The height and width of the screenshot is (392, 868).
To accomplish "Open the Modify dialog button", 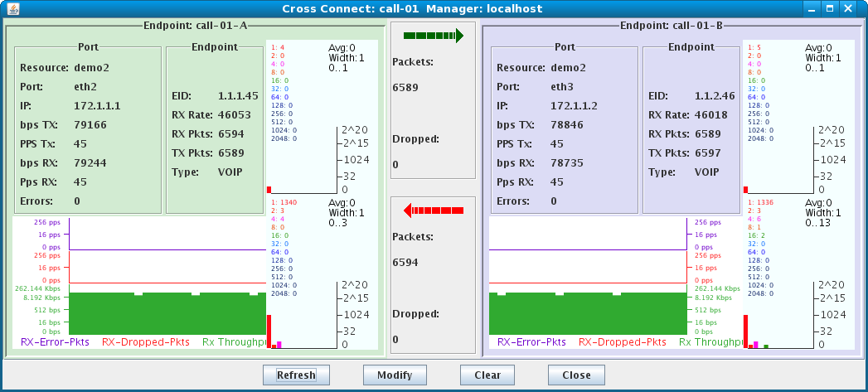I will [x=395, y=375].
